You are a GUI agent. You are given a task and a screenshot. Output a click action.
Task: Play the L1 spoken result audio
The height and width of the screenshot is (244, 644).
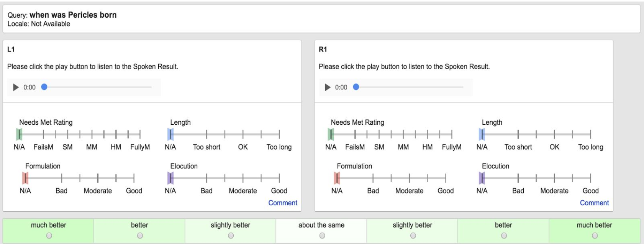pos(16,87)
